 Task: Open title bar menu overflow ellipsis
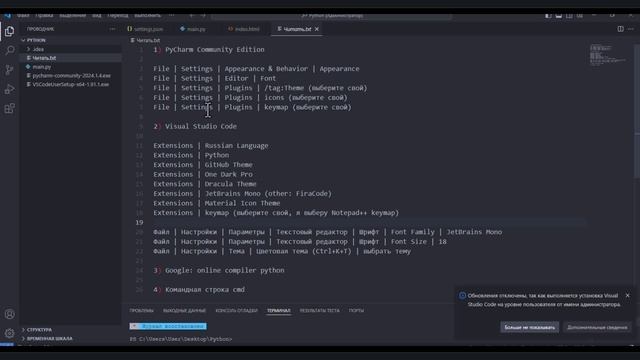point(171,16)
